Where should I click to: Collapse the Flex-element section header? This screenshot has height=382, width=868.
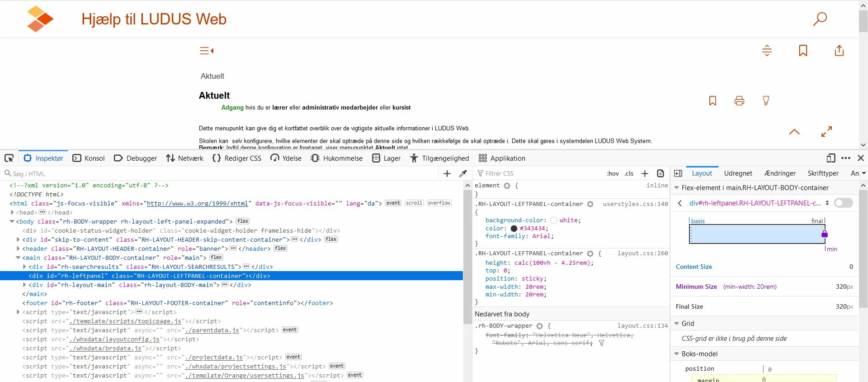(677, 188)
